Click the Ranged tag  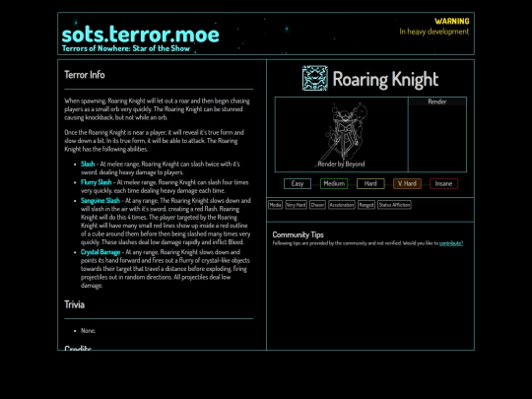click(x=366, y=205)
